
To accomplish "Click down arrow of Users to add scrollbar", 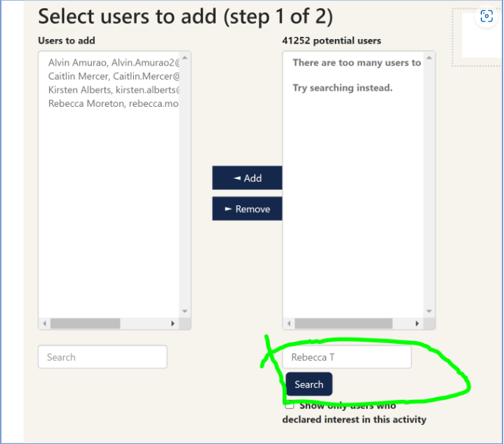I will point(185,311).
